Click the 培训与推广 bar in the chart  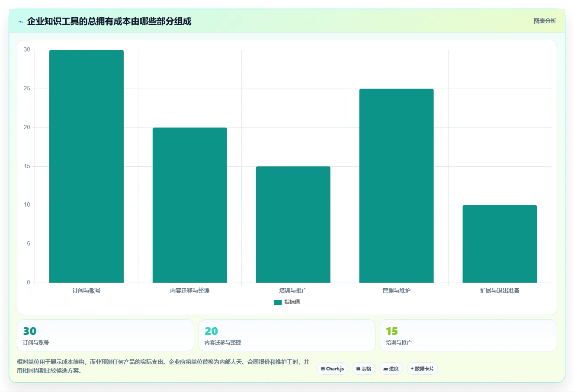[293, 225]
